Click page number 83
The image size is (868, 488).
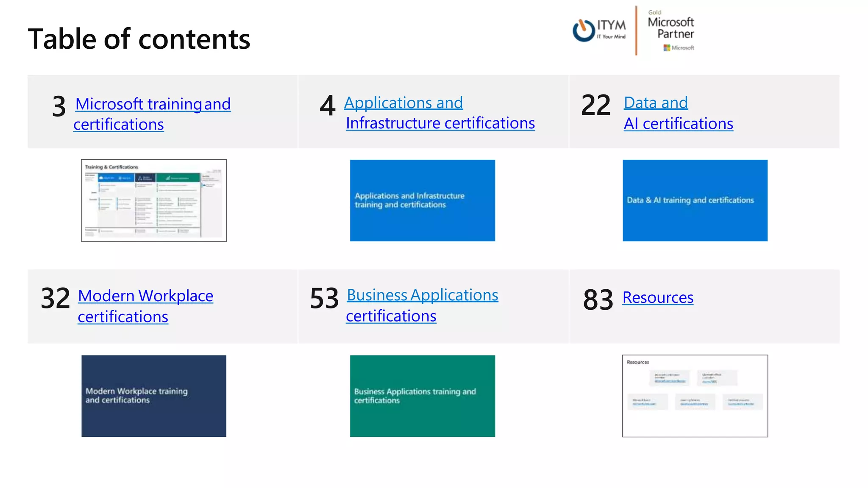[598, 300]
